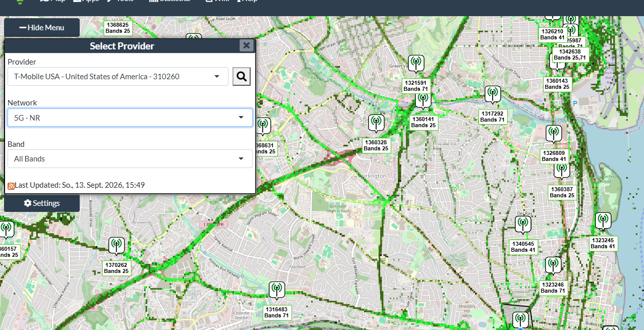Click the label 1360141 Bands 25
644x330 pixels.
pos(423,122)
